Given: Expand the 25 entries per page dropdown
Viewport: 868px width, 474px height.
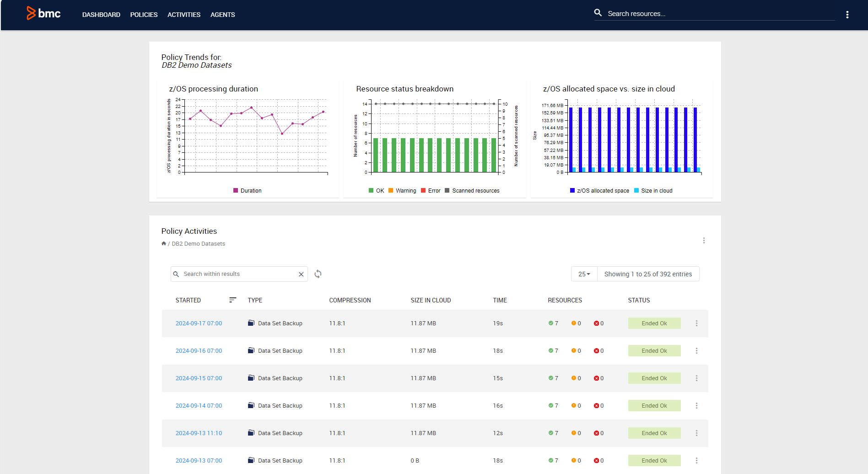Looking at the screenshot, I should coord(584,274).
